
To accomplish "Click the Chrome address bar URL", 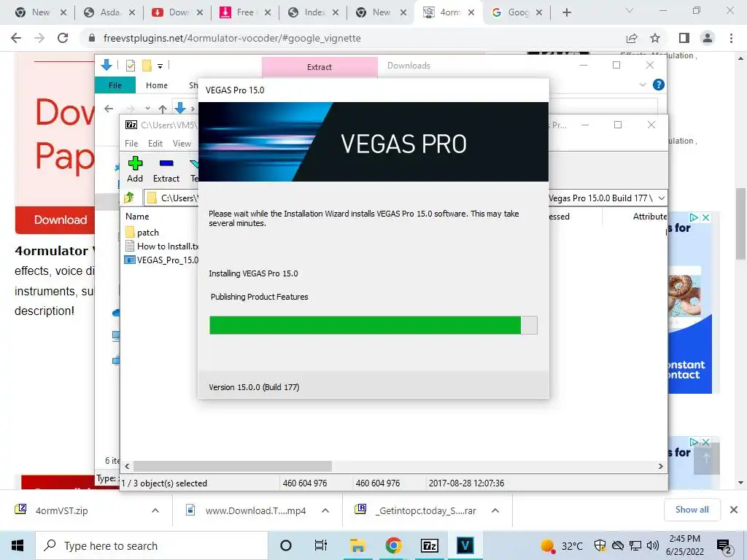I will coord(232,38).
